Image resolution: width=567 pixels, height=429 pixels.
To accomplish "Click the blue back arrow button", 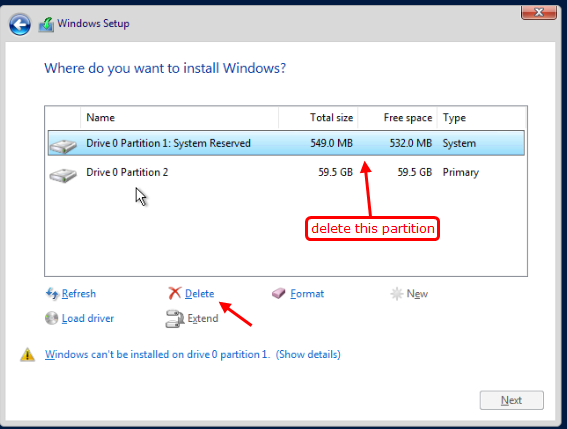I will (x=20, y=25).
